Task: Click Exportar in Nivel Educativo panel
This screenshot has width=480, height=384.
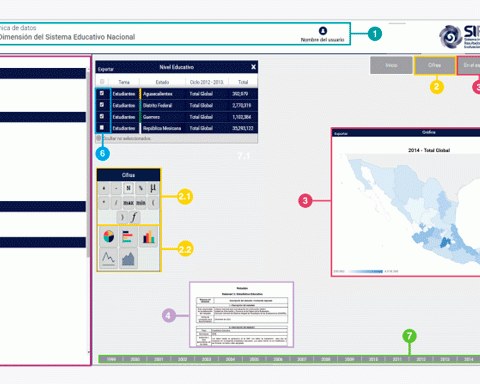Action: 106,69
